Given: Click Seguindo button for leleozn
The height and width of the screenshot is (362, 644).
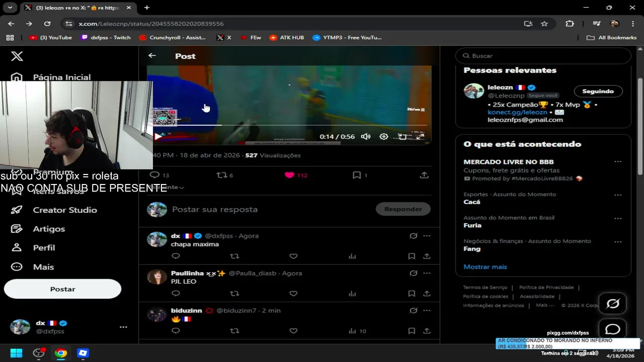Looking at the screenshot, I should click(598, 91).
